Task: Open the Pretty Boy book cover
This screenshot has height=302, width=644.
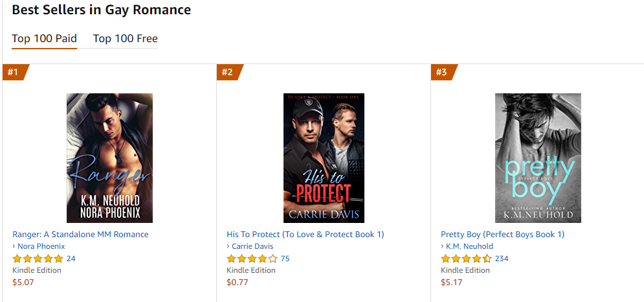Action: pyautogui.click(x=538, y=158)
